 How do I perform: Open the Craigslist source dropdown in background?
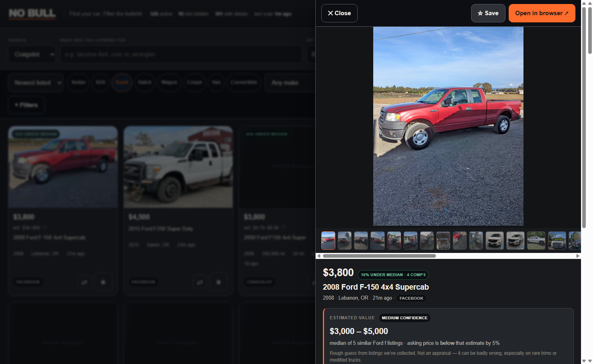[32, 54]
